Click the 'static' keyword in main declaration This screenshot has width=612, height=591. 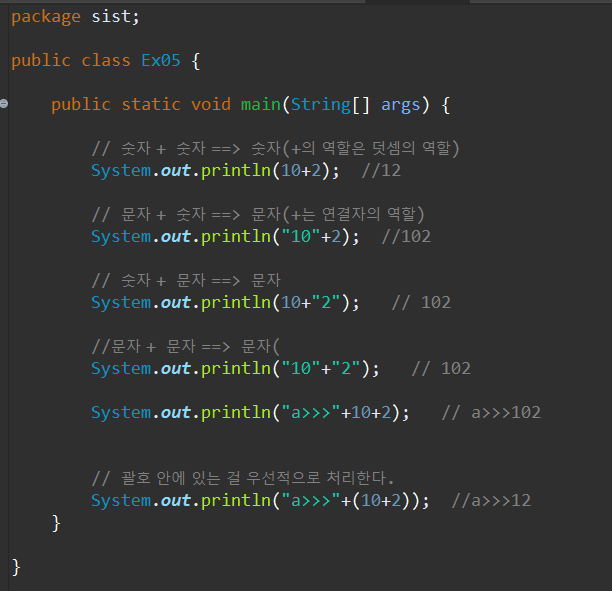151,105
